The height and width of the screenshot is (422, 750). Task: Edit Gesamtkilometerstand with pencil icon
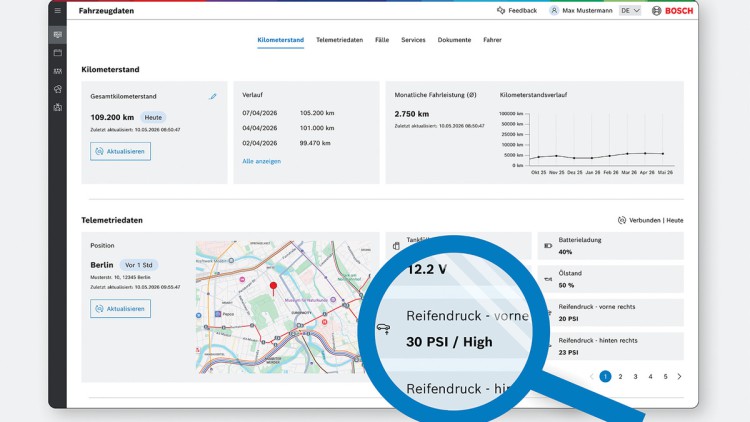click(x=213, y=96)
